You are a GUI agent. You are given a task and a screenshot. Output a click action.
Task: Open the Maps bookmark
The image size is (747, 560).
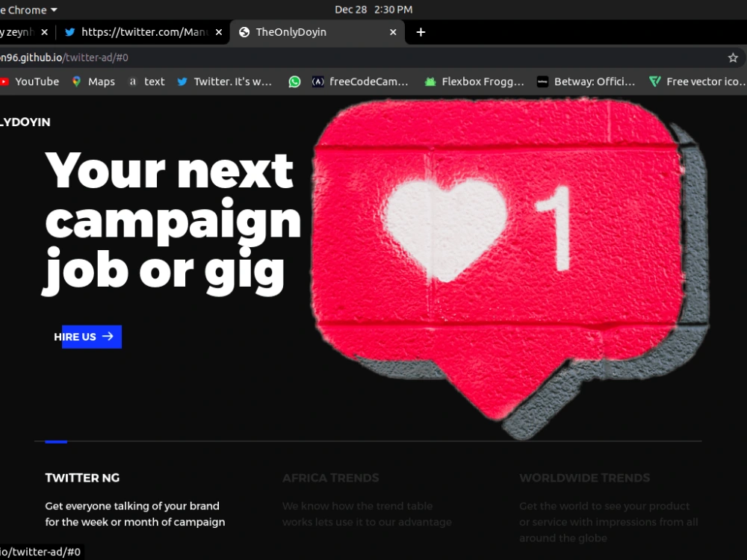pos(93,81)
